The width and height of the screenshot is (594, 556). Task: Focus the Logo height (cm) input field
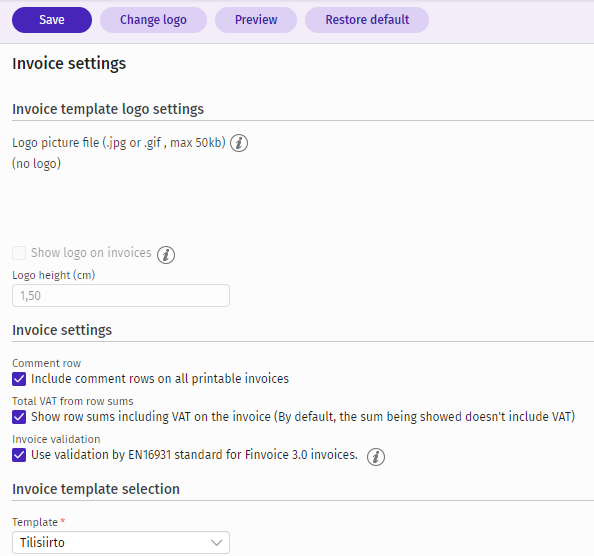[121, 295]
